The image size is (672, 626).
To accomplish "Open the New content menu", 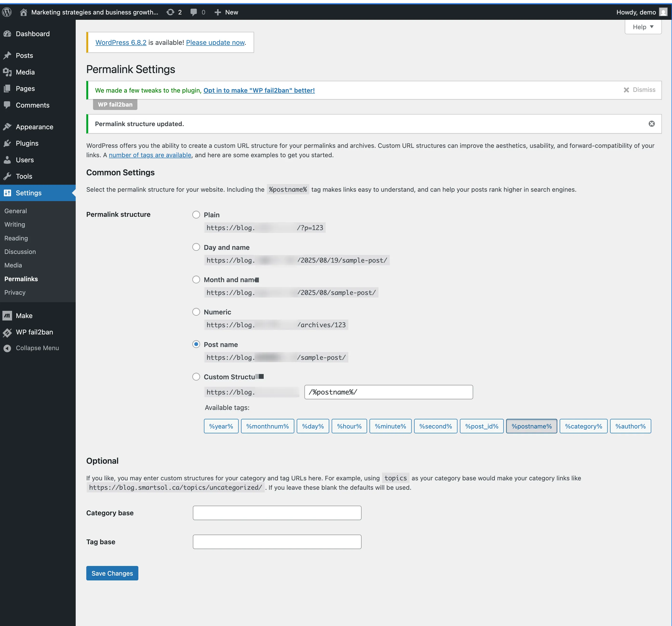I will coord(226,12).
